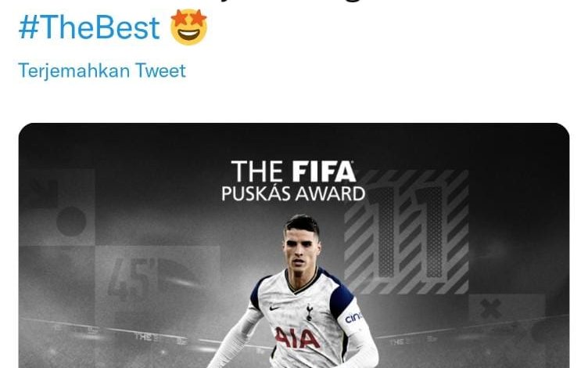This screenshot has height=368, width=588.
Task: Click the dark circle graphic tile
Action: 72,222
